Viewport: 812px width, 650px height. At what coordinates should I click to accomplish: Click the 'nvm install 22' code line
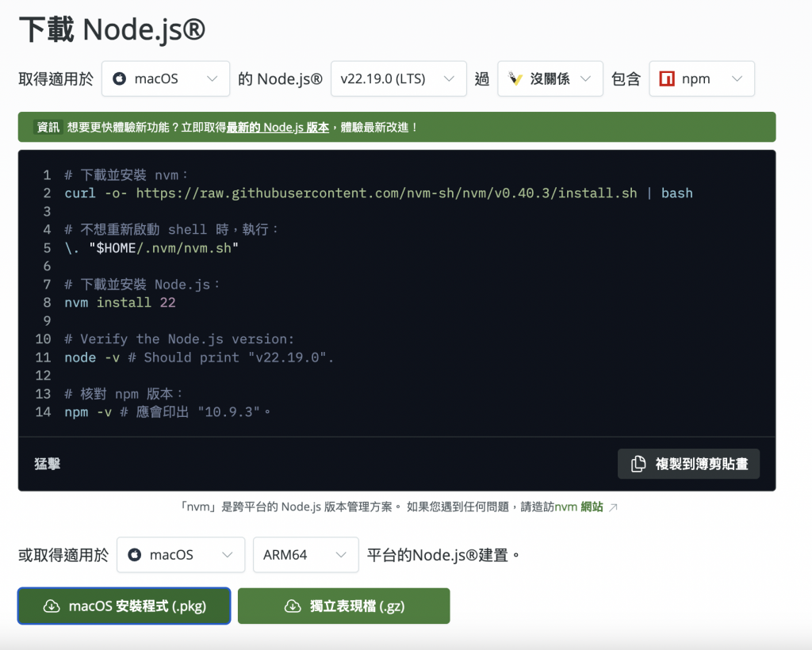pos(121,302)
